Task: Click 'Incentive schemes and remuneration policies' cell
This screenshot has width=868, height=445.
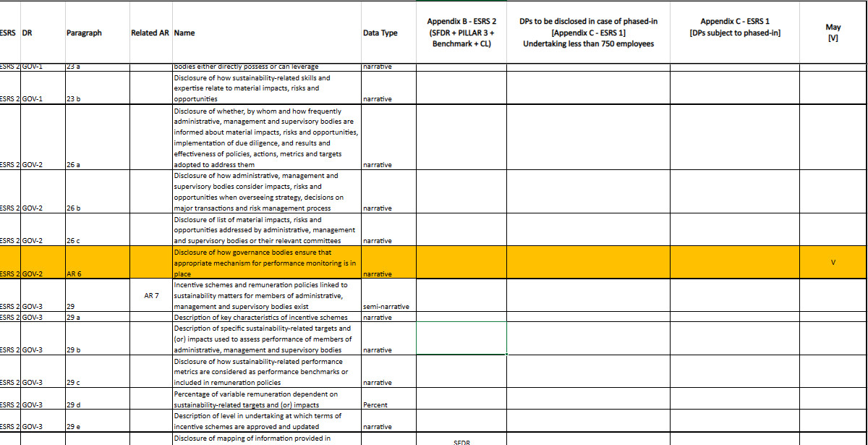Action: click(266, 295)
